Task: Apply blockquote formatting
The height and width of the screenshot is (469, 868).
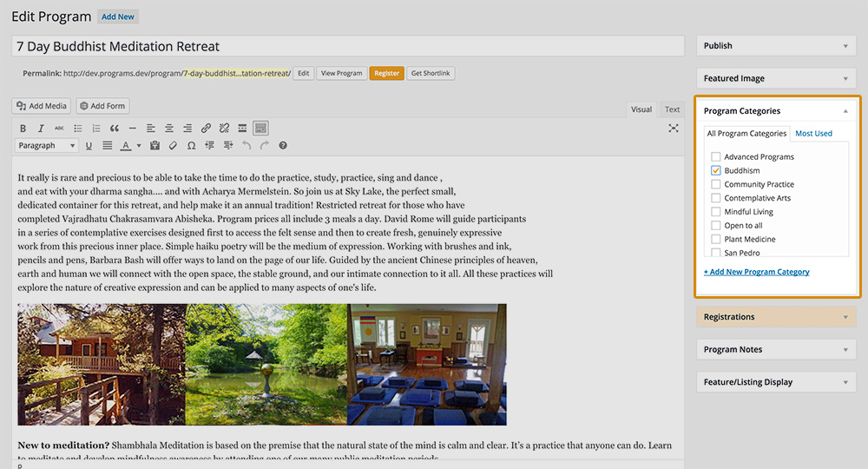Action: (114, 128)
